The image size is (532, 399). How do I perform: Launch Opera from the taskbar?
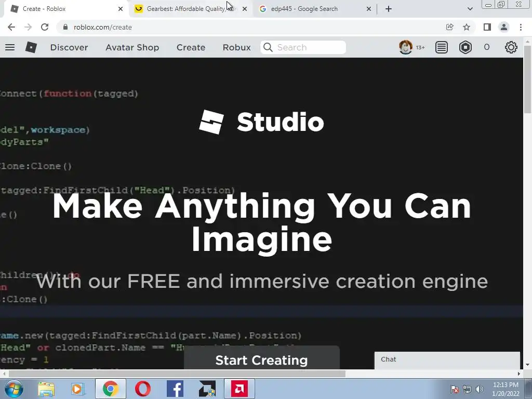pos(142,389)
